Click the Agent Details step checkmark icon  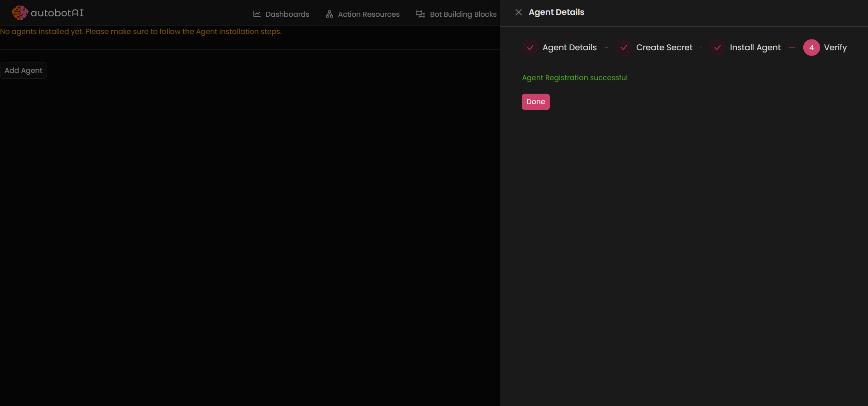click(x=530, y=48)
